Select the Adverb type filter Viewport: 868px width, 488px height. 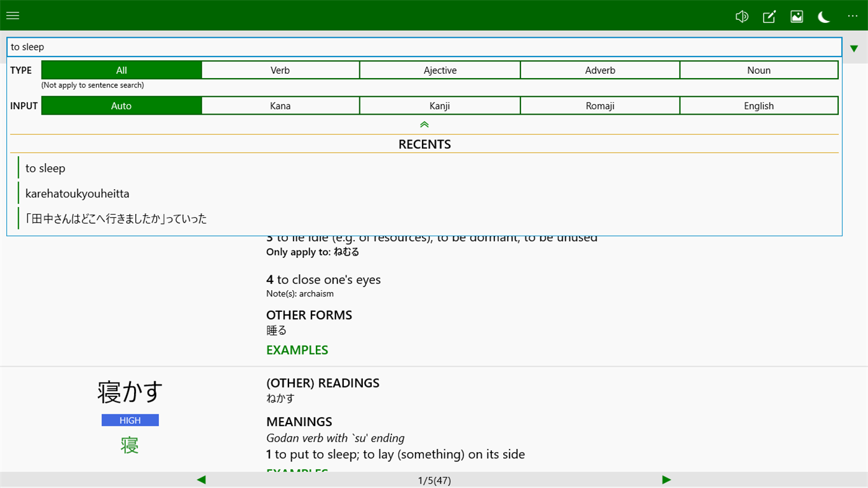point(599,69)
